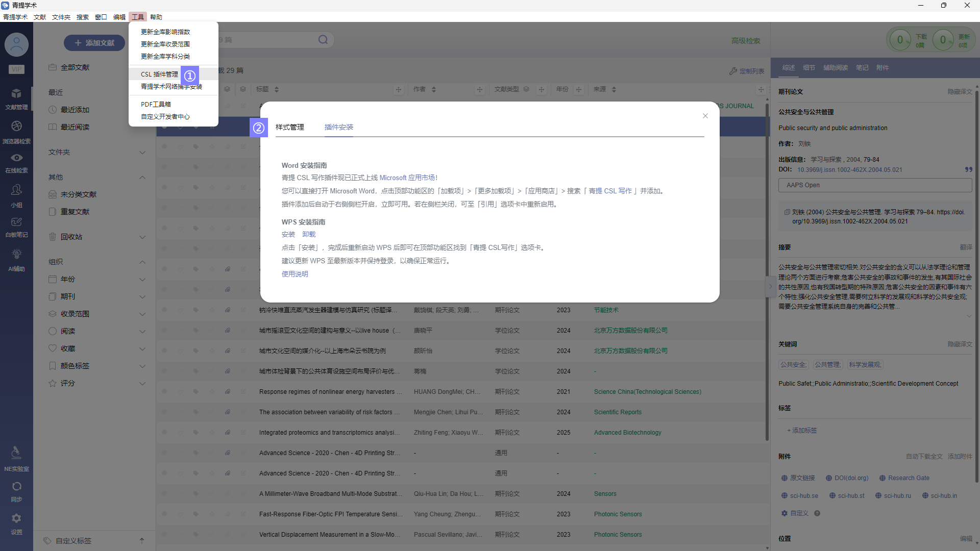
Task: Select PDF工具箱 from the tools menu
Action: pos(156,104)
